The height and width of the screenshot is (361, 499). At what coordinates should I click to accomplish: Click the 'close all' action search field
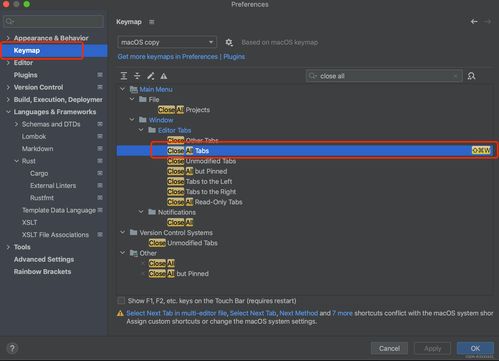(384, 76)
